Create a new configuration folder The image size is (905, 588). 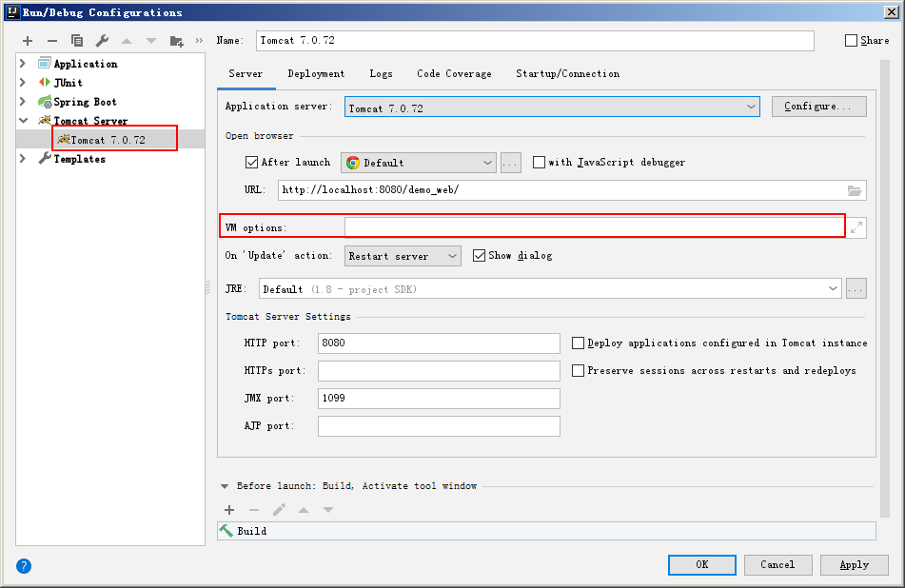point(177,41)
